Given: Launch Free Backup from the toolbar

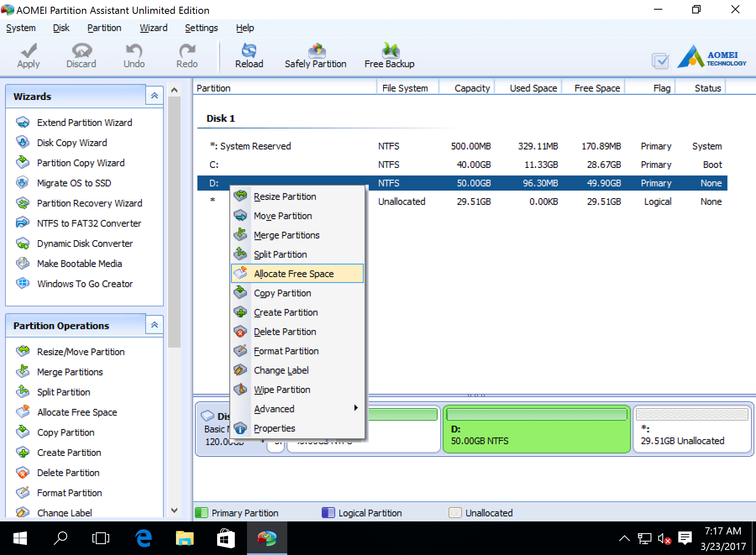Looking at the screenshot, I should (389, 55).
